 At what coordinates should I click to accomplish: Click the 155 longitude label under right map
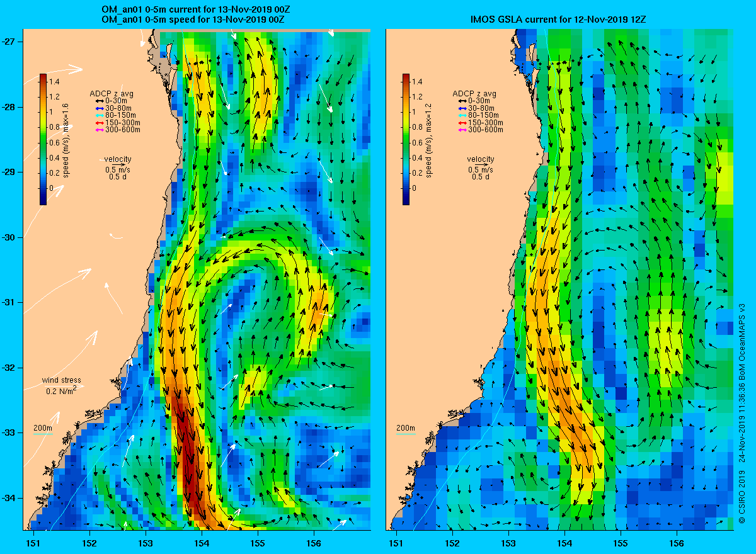click(621, 543)
